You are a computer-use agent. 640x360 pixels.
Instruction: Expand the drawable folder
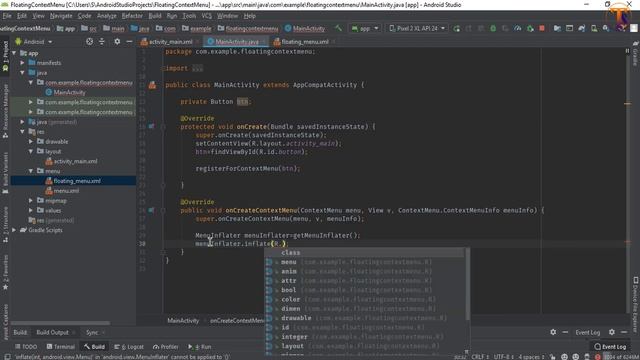pos(31,142)
